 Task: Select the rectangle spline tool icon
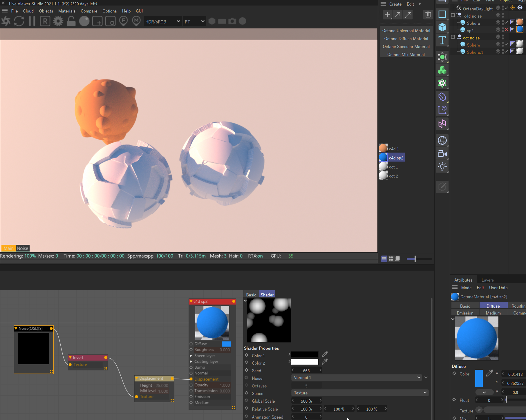pyautogui.click(x=442, y=14)
